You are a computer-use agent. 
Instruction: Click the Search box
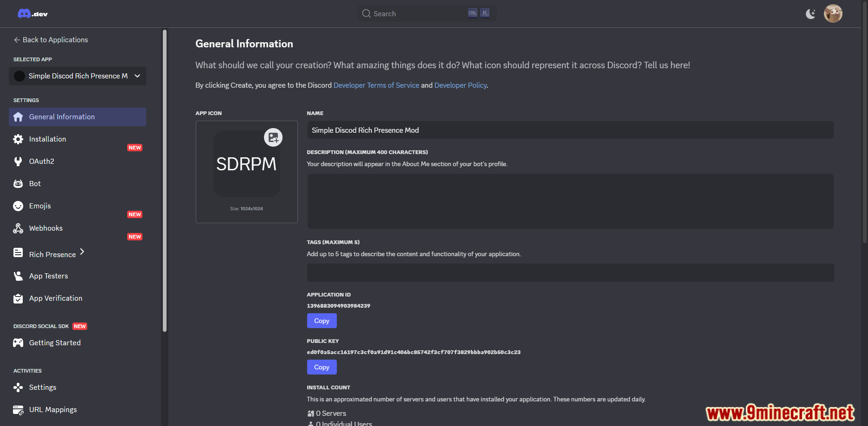coord(426,13)
